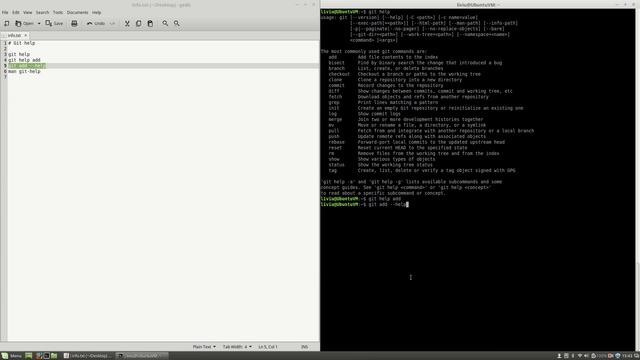Save the document with the Save button
Screen dimensions: 640x360
click(x=54, y=23)
